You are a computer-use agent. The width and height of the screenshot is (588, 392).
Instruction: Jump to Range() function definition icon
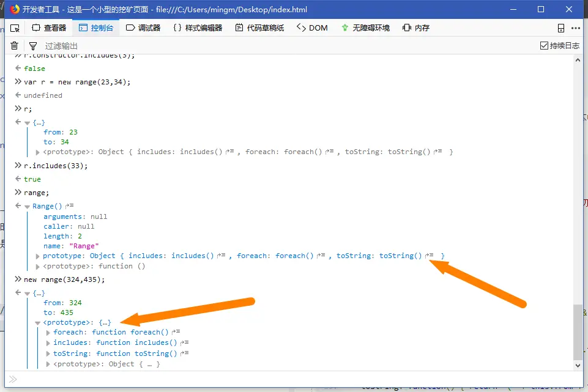tap(69, 205)
